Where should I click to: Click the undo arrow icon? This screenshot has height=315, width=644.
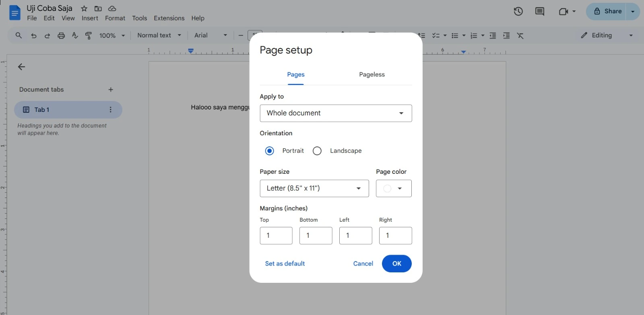pos(34,35)
